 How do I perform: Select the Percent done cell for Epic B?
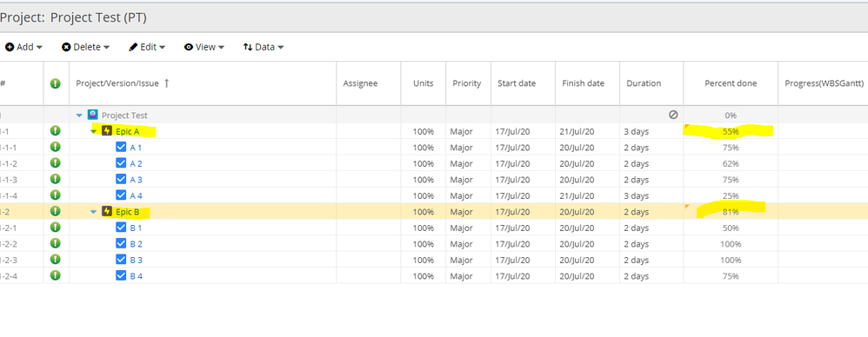731,211
